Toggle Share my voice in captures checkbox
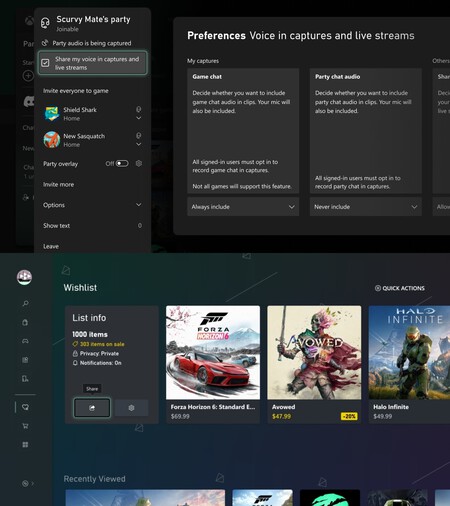 click(x=45, y=63)
